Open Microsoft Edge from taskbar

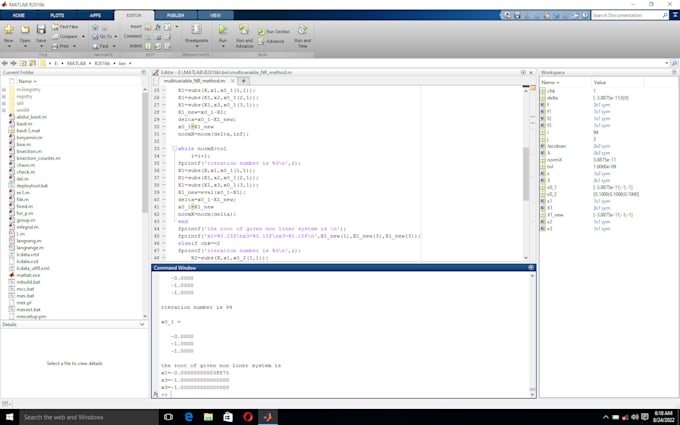point(189,417)
